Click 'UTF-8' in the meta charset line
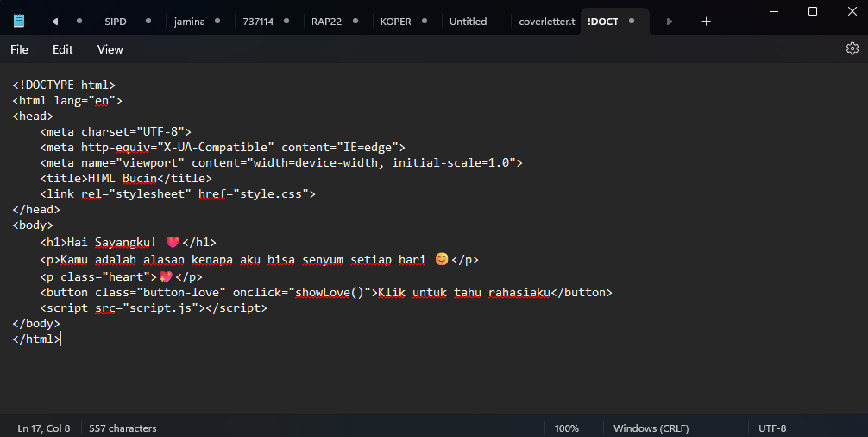Screen dimensions: 868x437 [x=160, y=132]
